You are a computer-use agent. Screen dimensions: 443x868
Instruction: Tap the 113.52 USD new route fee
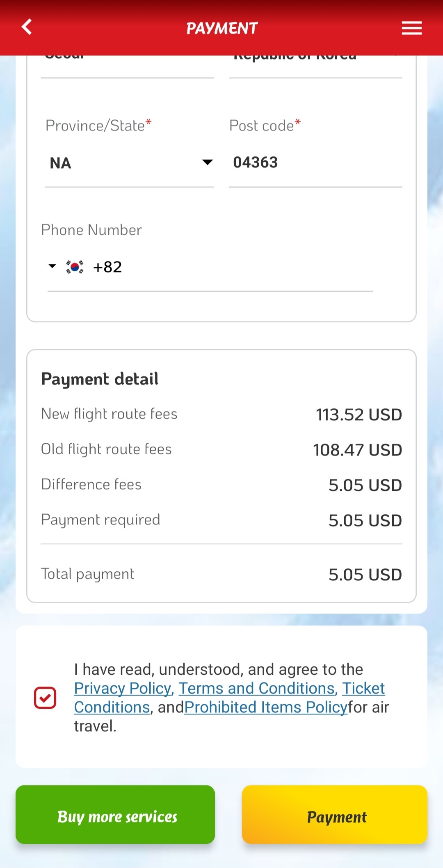[359, 415]
